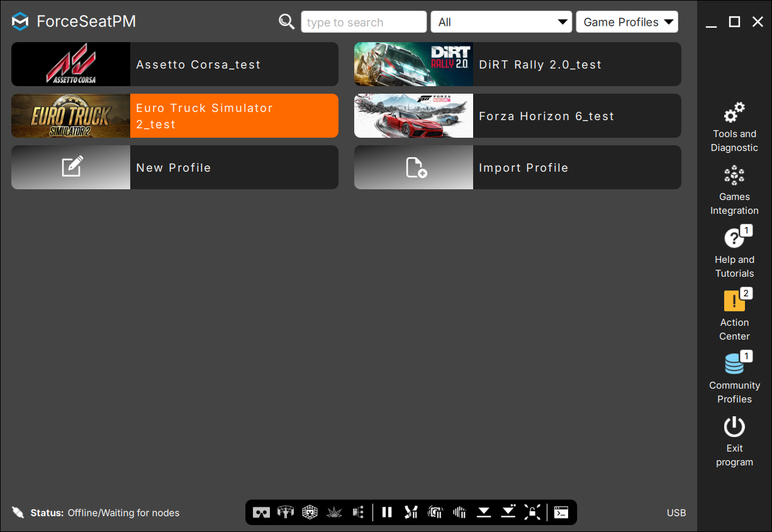Click the Forza Horizon cover thumbnail

click(413, 116)
